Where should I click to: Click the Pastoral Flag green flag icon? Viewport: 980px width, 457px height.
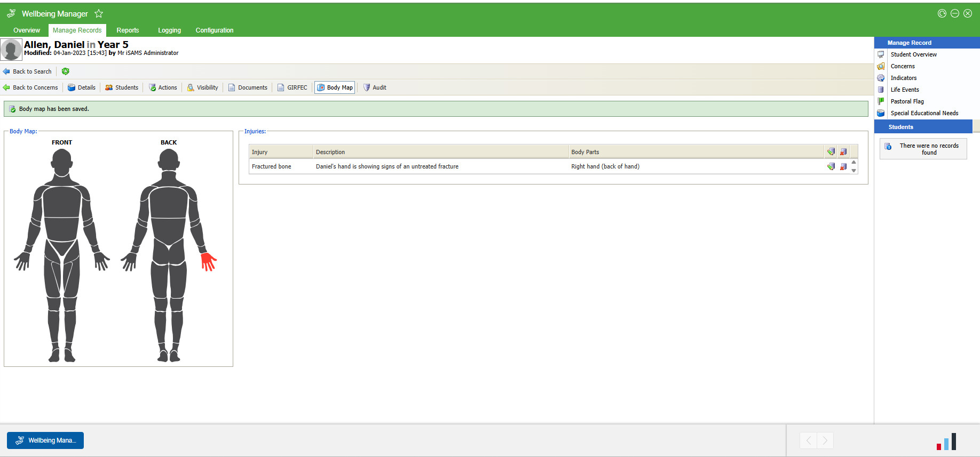881,101
